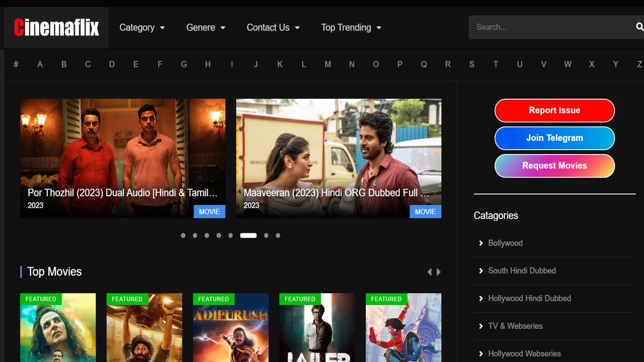644x362 pixels.
Task: Filter movies by letter U
Action: click(x=519, y=64)
